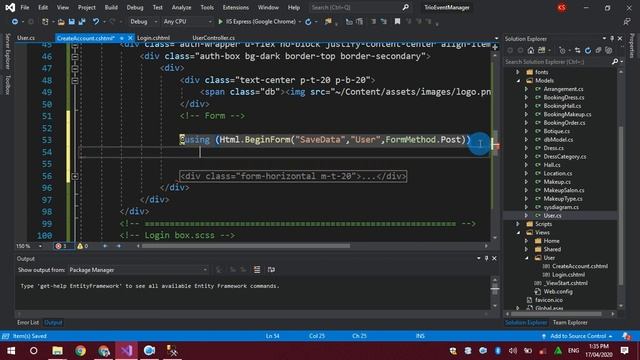Open the Build menu
This screenshot has height=360, width=640.
coord(111,7)
